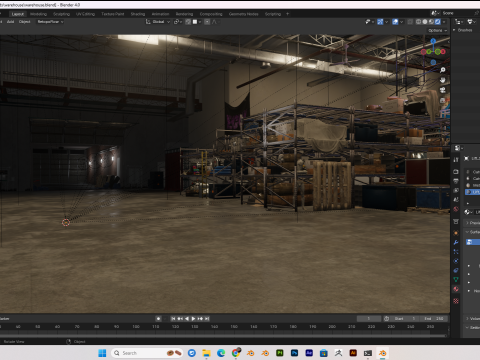
Task: Toggle viewport overlays display
Action: 395,22
